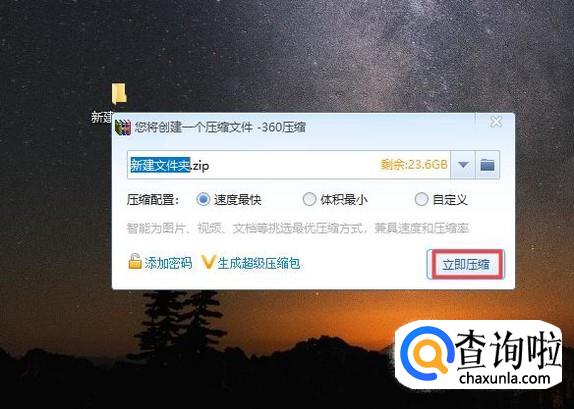This screenshot has height=409, width=574.
Task: Open the 添加密码 link
Action: coord(168,263)
